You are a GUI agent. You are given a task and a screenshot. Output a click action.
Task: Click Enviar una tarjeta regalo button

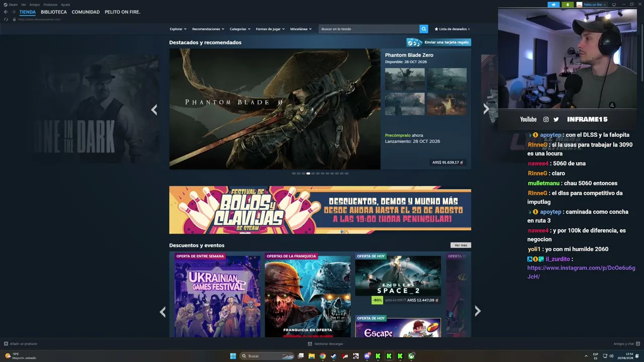click(x=439, y=42)
